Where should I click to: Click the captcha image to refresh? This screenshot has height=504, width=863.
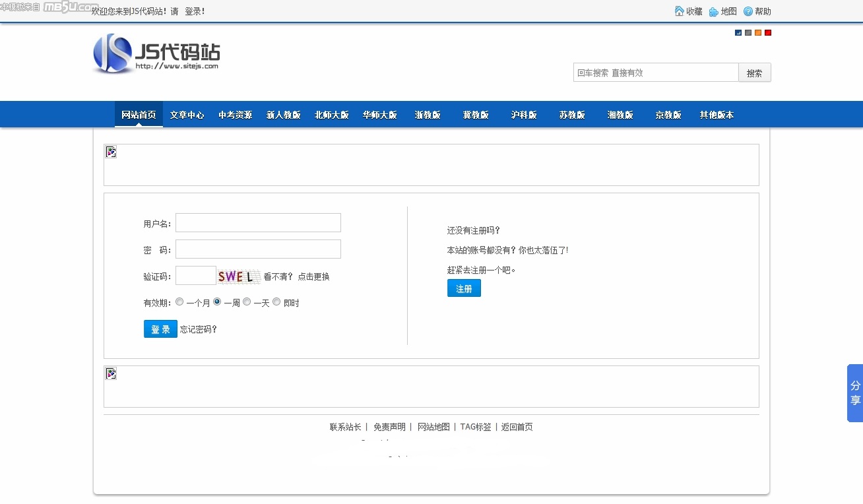click(238, 276)
